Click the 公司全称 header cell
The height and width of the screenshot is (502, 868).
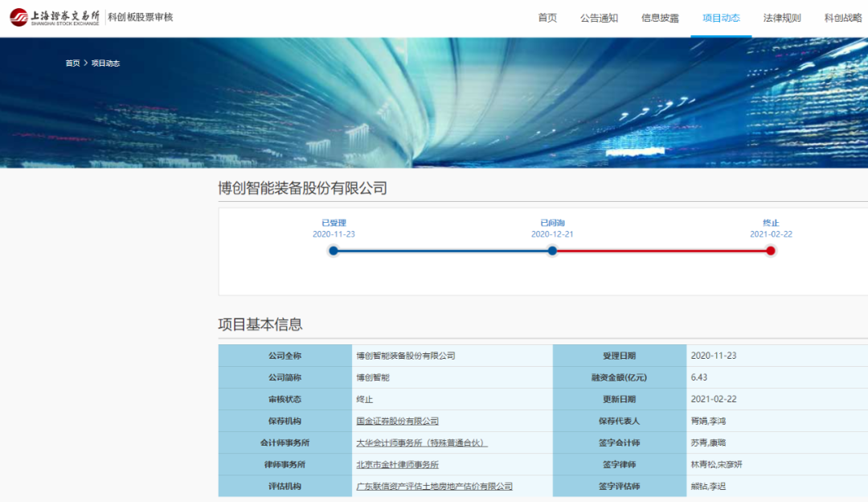coord(285,356)
